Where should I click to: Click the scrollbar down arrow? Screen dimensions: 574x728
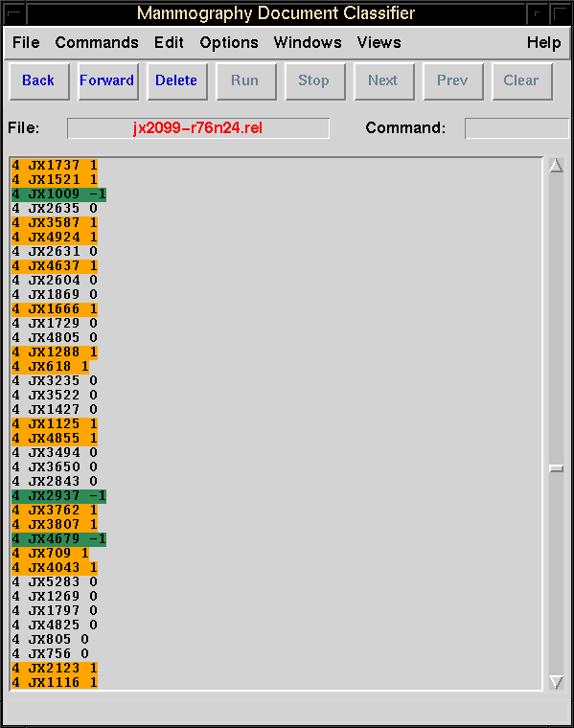(556, 682)
